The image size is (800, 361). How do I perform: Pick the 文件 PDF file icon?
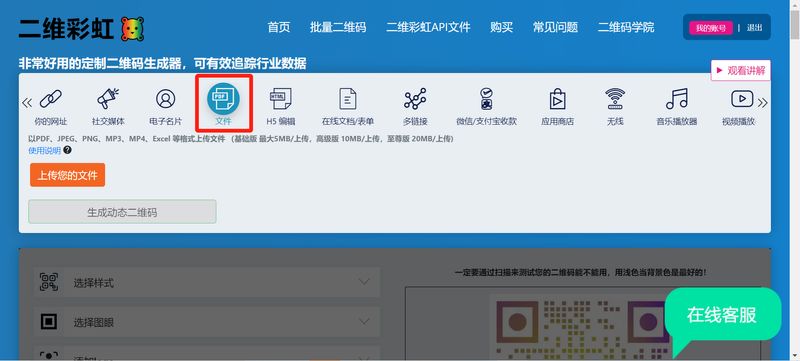[x=223, y=99]
